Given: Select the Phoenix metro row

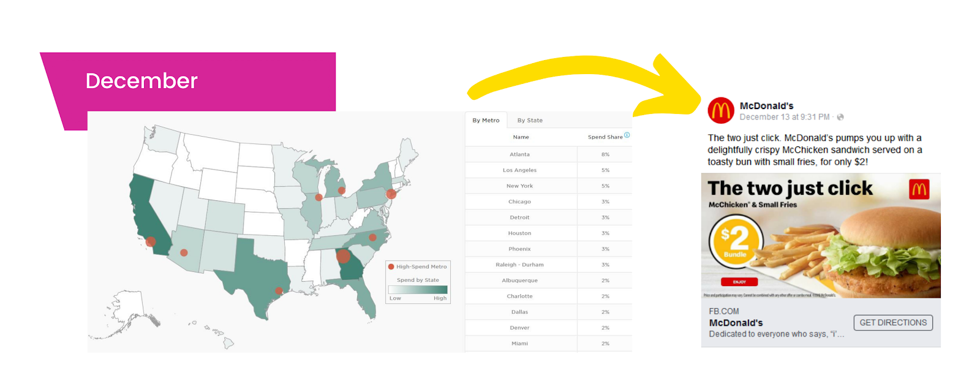Looking at the screenshot, I should (x=548, y=249).
